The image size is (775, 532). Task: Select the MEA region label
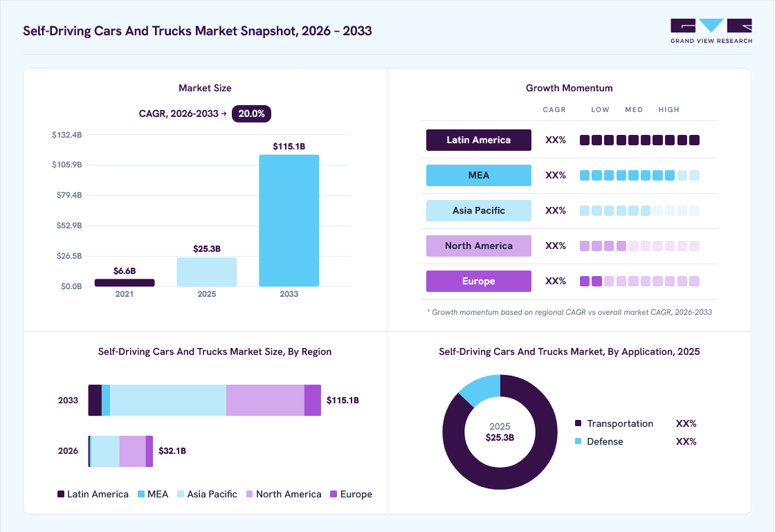[x=478, y=175]
